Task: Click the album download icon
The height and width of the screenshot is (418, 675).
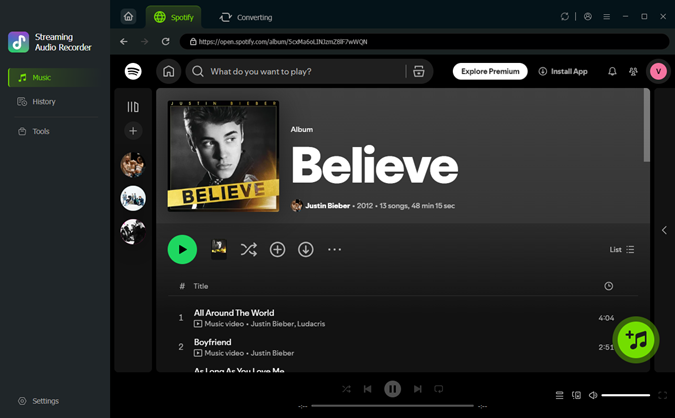Action: point(306,249)
